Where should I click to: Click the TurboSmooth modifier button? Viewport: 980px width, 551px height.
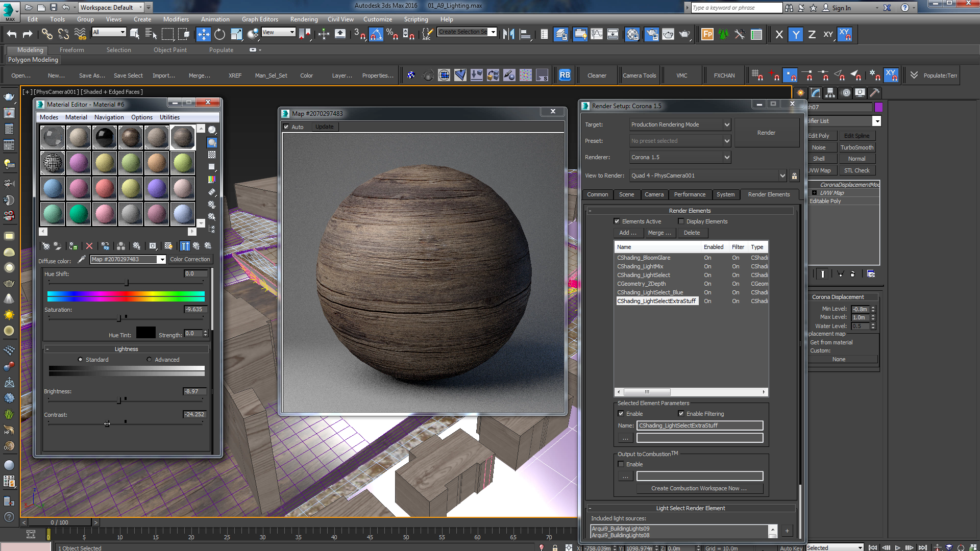(x=857, y=147)
